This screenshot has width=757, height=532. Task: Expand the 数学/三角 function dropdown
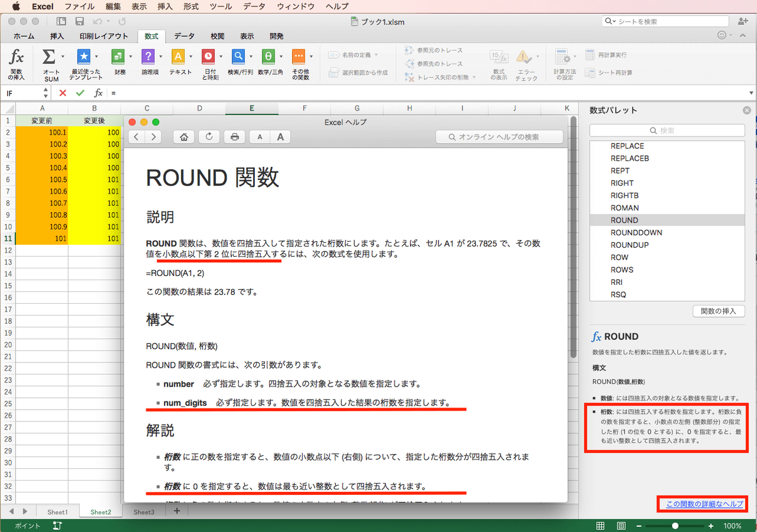282,57
